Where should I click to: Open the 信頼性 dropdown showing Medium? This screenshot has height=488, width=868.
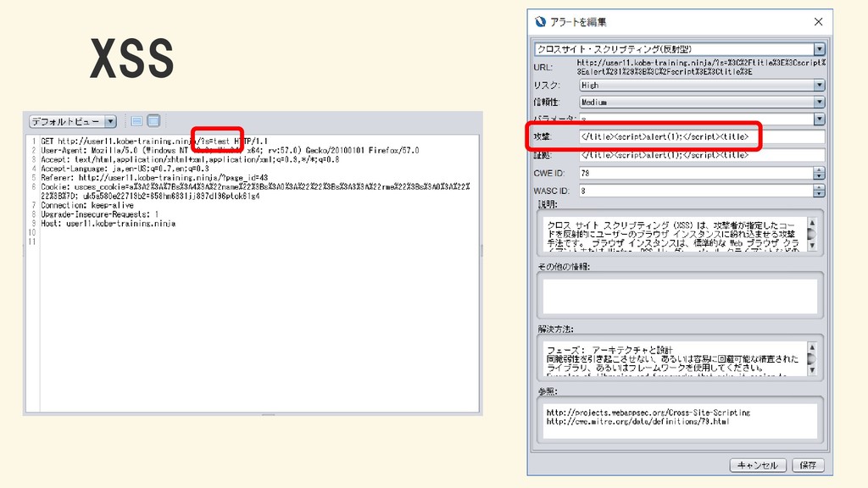[x=702, y=103]
